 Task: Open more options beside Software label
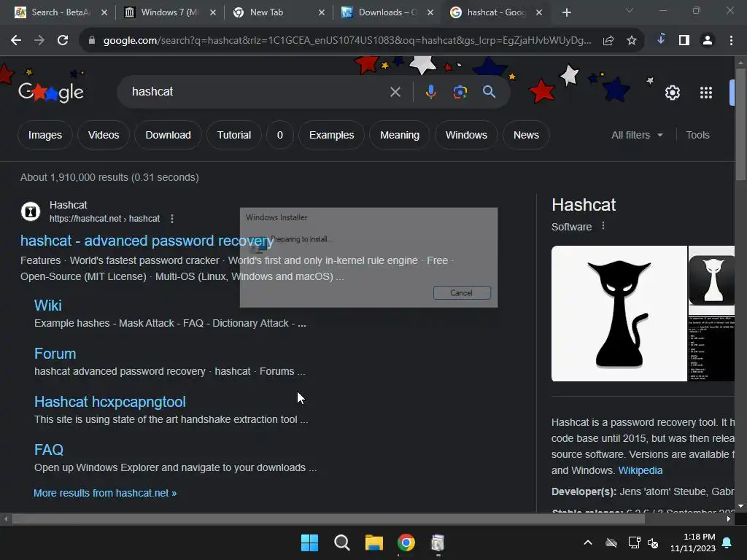pyautogui.click(x=603, y=226)
